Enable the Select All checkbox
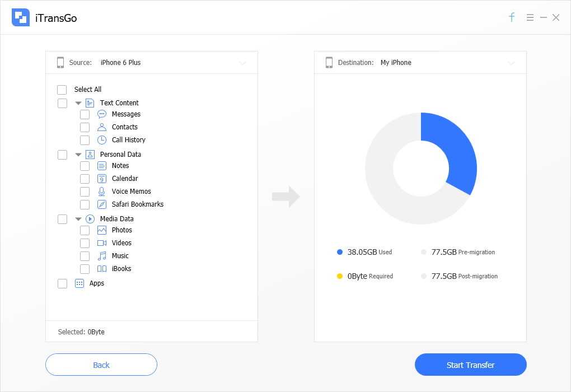 62,90
